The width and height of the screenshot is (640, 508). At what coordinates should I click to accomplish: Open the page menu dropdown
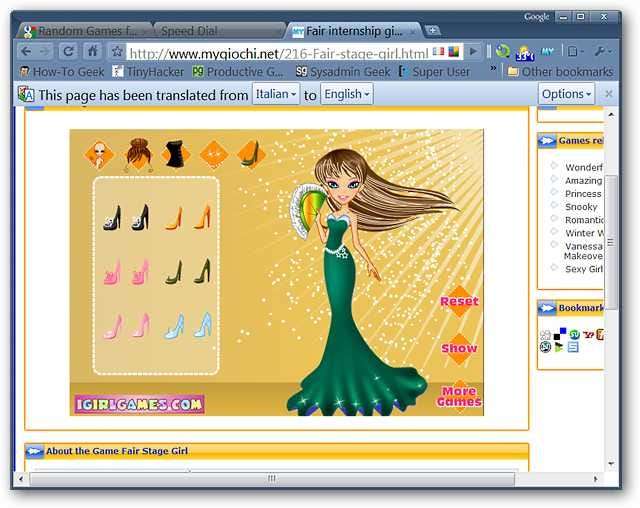576,51
